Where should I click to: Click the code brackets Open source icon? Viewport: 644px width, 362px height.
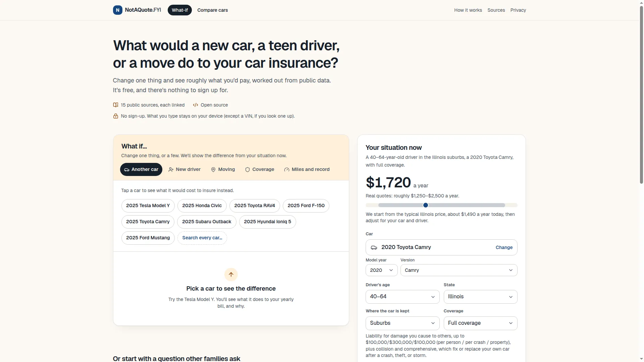[196, 105]
